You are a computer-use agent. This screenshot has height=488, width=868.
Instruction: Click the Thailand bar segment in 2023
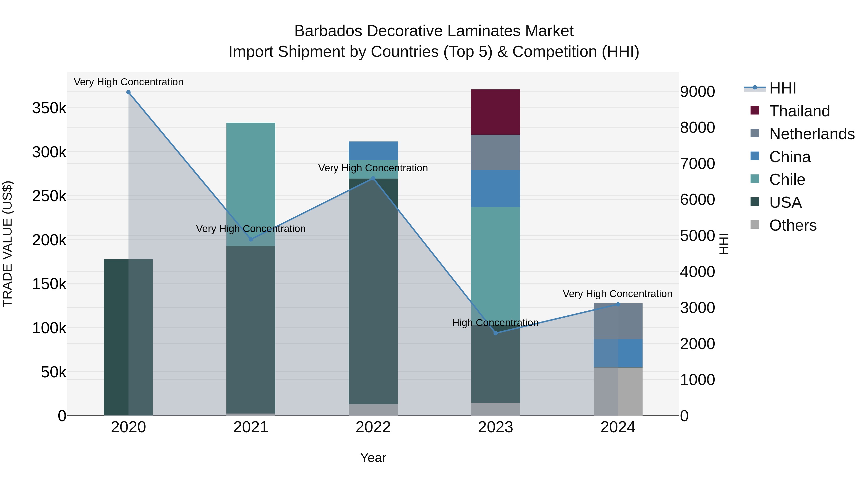coord(495,112)
